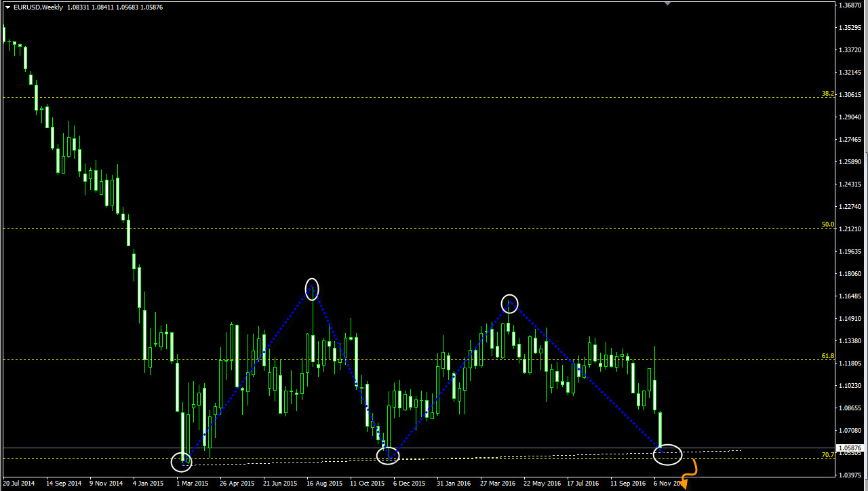
Task: Click the 21 Jun 2015 date label
Action: 280,484
